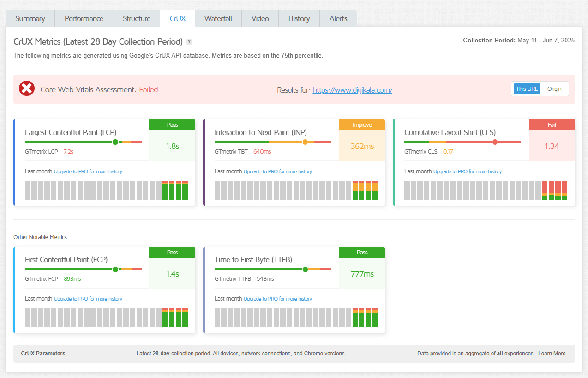
Task: Click the red failed assessment X icon
Action: [x=27, y=89]
